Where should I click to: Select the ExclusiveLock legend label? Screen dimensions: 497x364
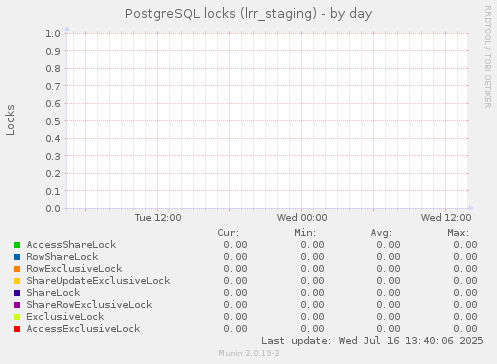[65, 317]
